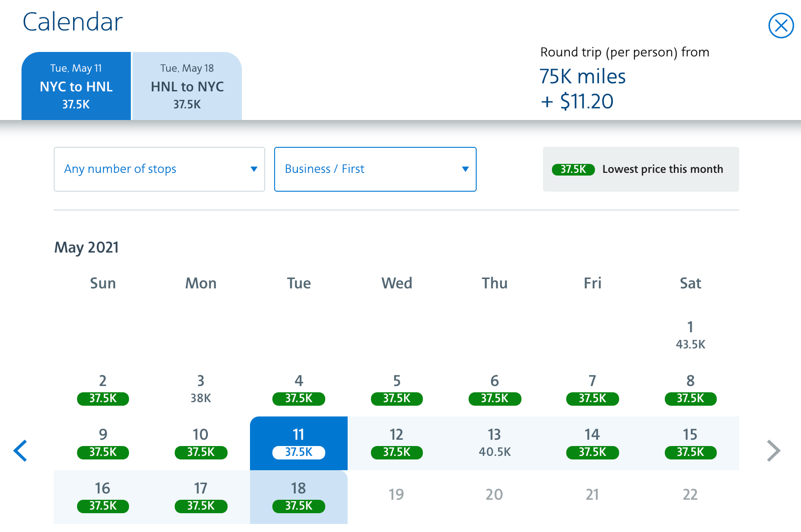This screenshot has width=801, height=532.
Task: Go to next month with right chevron
Action: click(773, 450)
